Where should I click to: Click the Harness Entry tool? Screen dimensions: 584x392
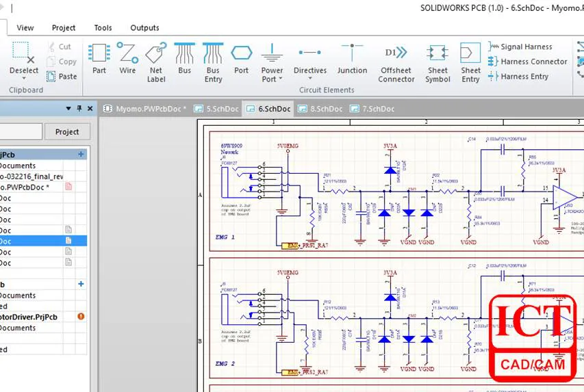click(x=518, y=77)
